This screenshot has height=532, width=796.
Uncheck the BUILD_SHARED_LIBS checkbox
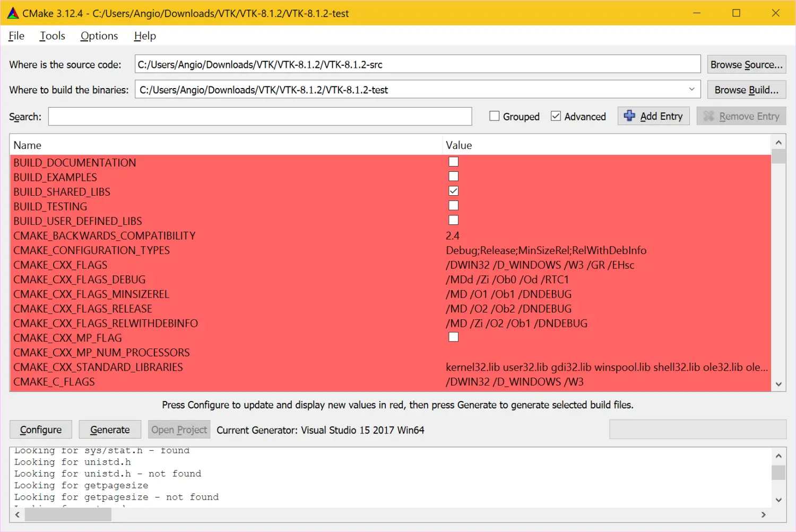click(453, 191)
